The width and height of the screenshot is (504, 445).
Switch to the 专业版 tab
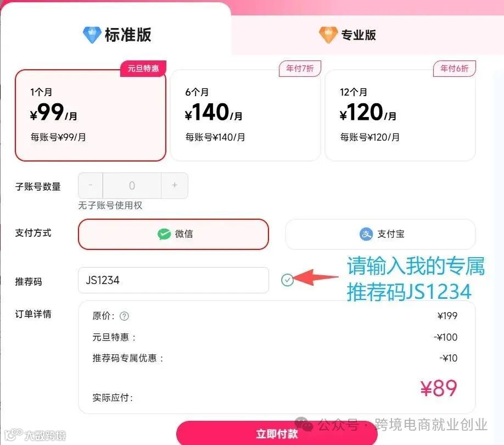[x=347, y=35]
